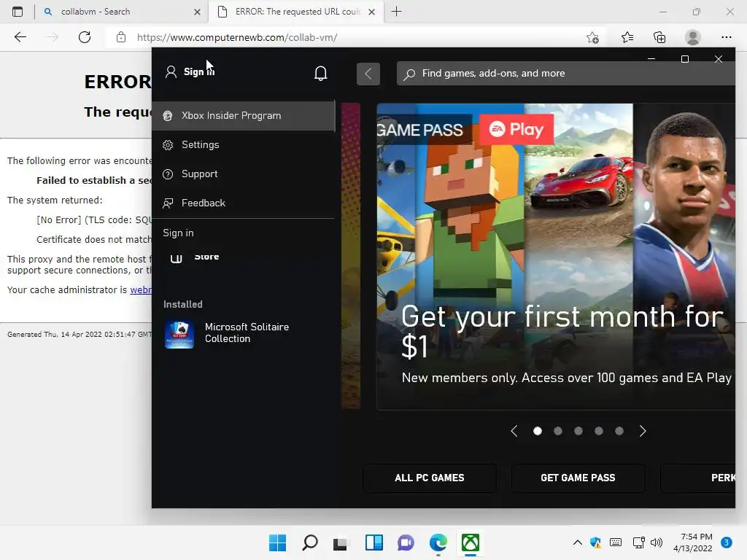Select the second carousel dot

click(558, 431)
